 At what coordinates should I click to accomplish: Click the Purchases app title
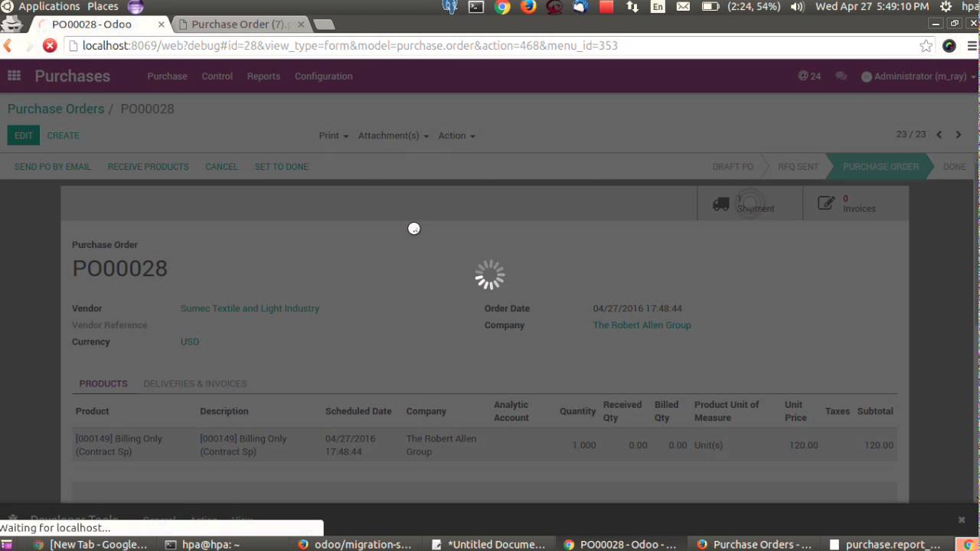coord(72,76)
